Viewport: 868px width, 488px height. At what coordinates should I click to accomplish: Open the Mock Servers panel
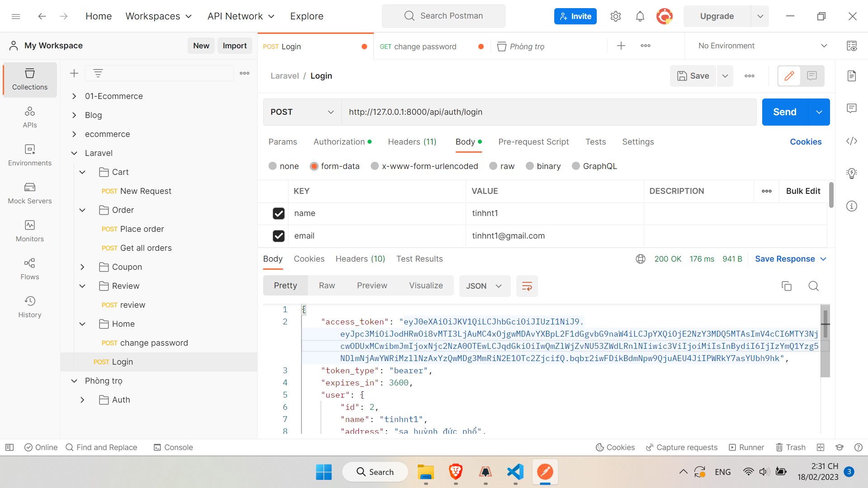pyautogui.click(x=29, y=193)
